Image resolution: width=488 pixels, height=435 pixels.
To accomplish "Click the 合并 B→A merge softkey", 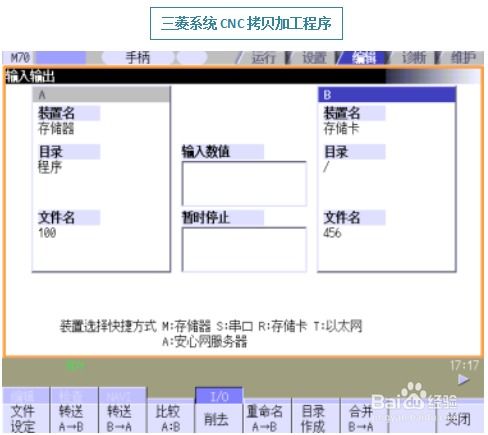I will click(x=363, y=419).
